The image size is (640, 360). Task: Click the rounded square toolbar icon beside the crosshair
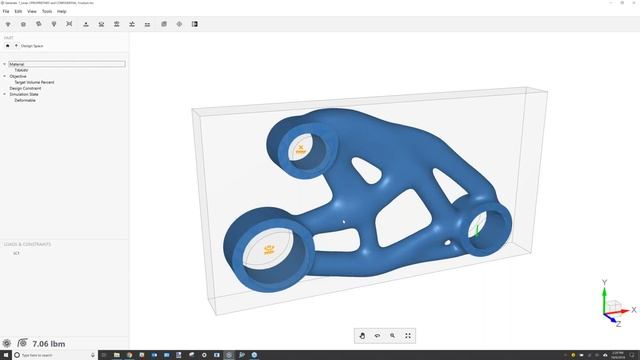[164, 24]
